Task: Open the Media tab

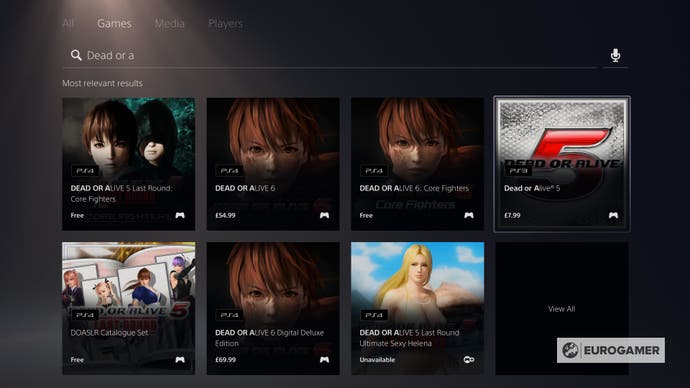Action: point(169,23)
